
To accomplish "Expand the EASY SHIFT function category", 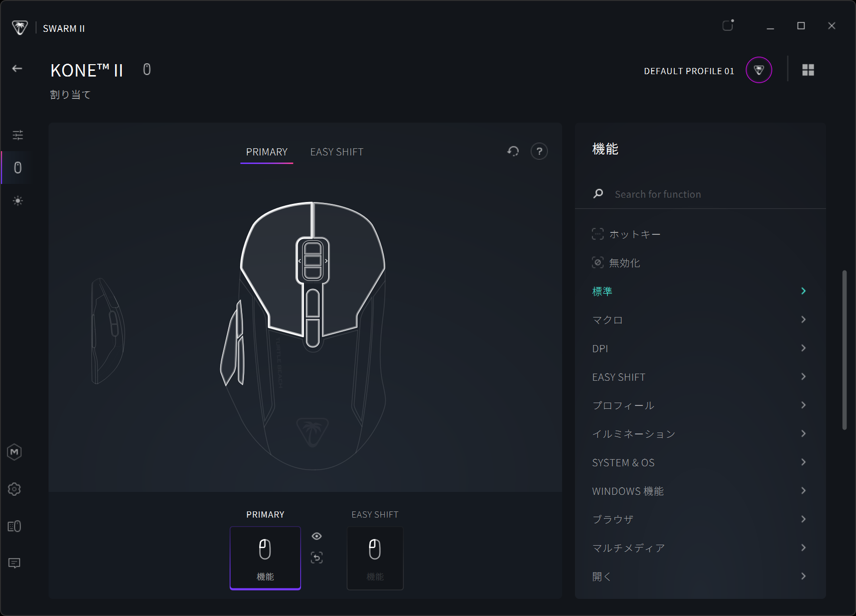I will [x=700, y=377].
